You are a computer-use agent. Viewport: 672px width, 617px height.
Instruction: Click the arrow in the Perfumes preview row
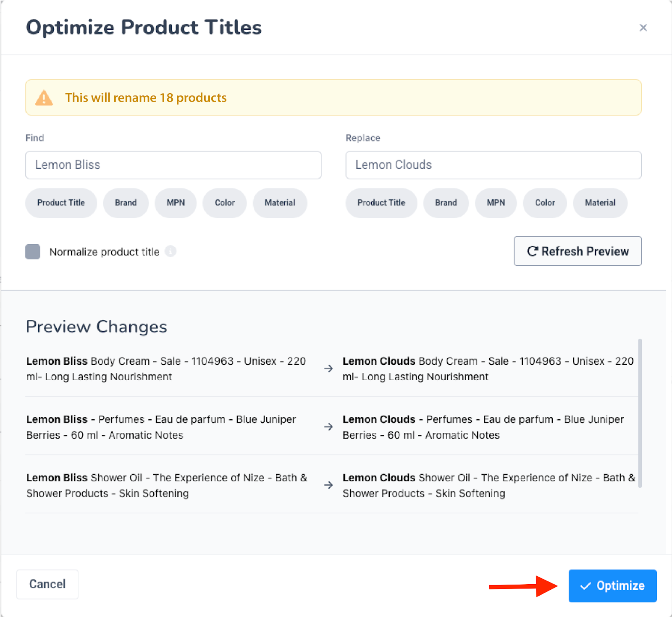[x=328, y=427]
